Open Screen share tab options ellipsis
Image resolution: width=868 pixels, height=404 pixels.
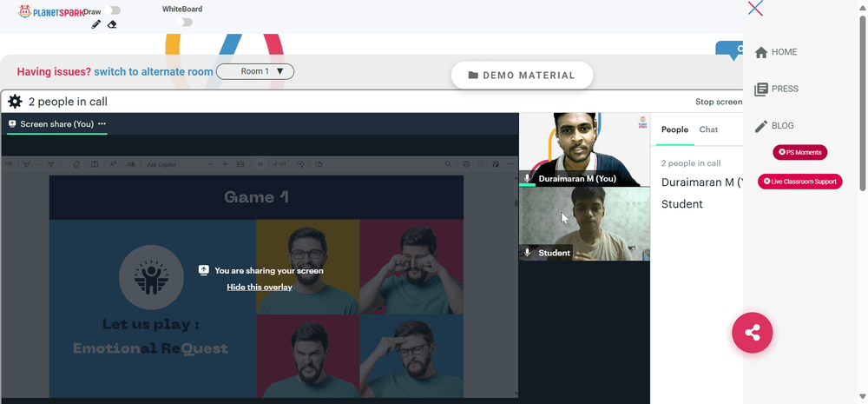[102, 124]
